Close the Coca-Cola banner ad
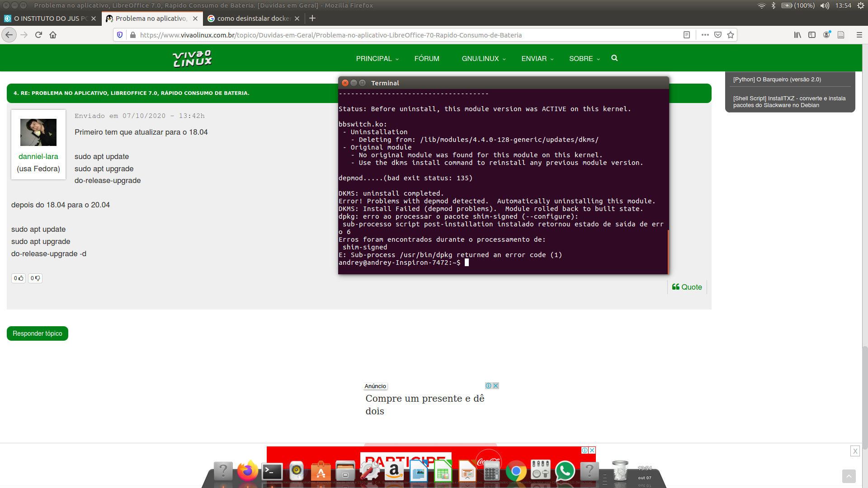Screen dimensions: 868x488 coord(592,450)
